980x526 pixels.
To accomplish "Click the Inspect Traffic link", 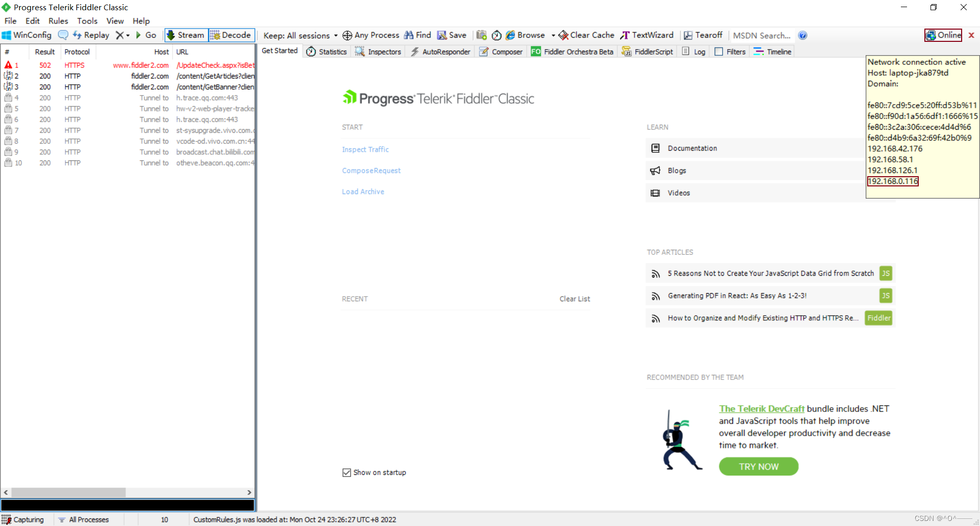I will click(365, 150).
